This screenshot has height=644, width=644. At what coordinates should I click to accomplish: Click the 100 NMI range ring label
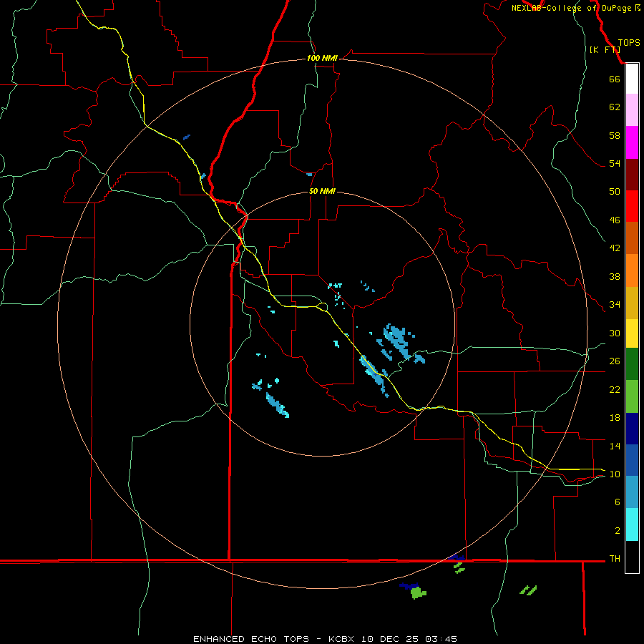coord(322,58)
